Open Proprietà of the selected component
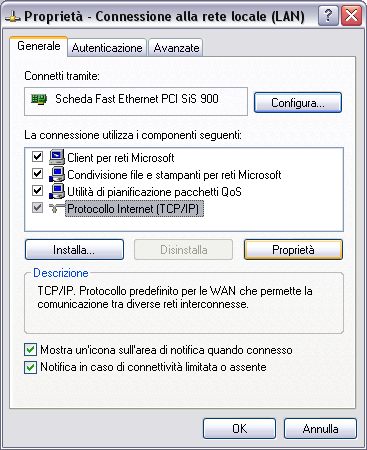367x450 pixels. point(293,250)
